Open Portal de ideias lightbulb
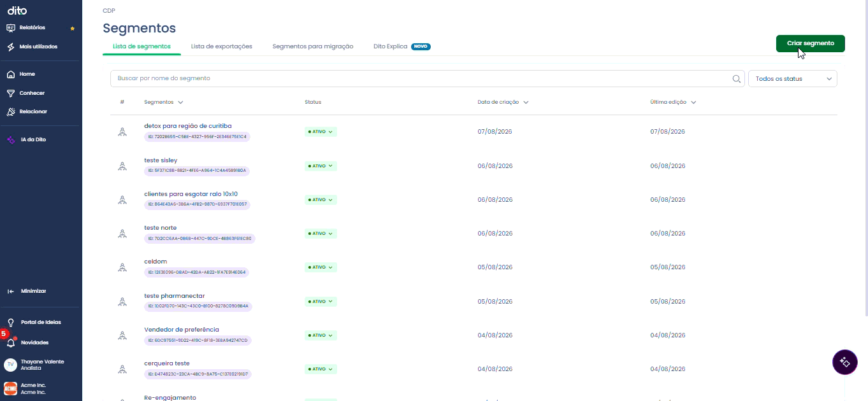The height and width of the screenshot is (401, 868). (x=11, y=322)
